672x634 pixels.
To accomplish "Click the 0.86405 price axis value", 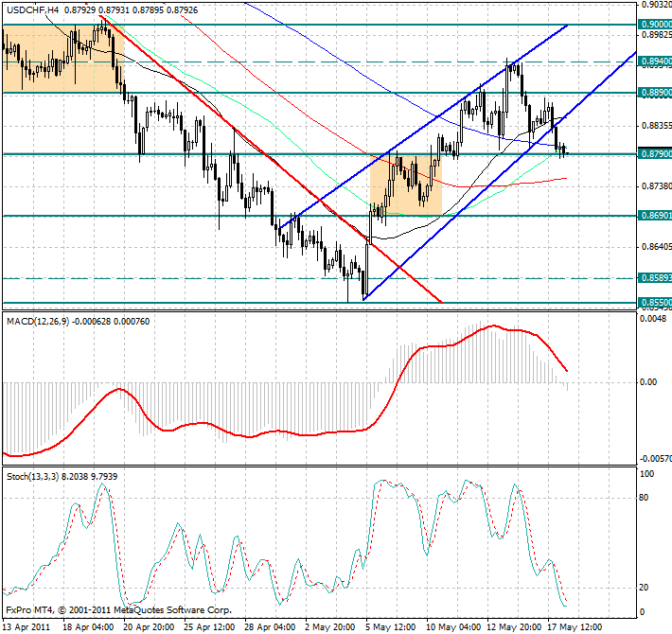I will pyautogui.click(x=656, y=246).
